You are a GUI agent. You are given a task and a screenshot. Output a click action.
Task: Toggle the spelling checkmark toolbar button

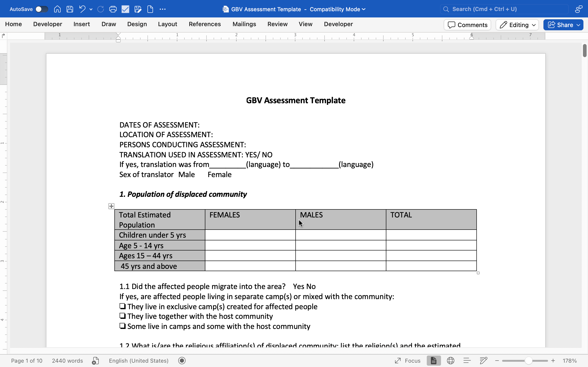[125, 9]
